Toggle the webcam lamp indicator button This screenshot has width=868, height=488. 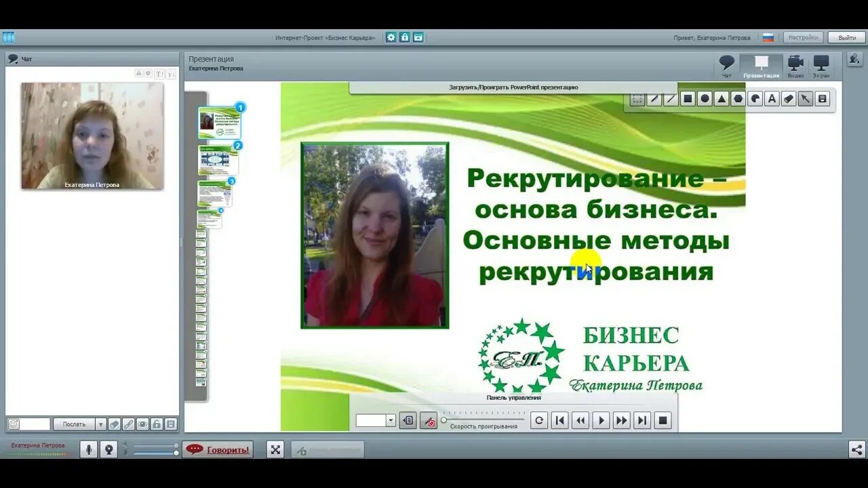click(x=109, y=449)
